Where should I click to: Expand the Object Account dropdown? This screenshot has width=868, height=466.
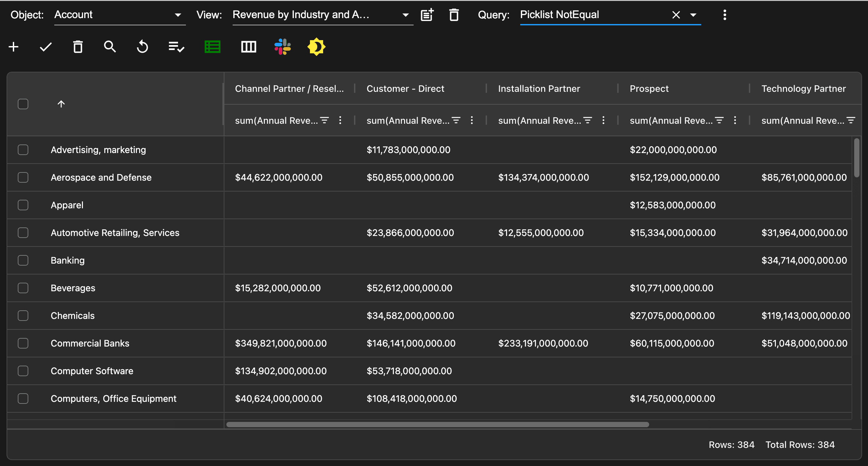[x=178, y=15]
